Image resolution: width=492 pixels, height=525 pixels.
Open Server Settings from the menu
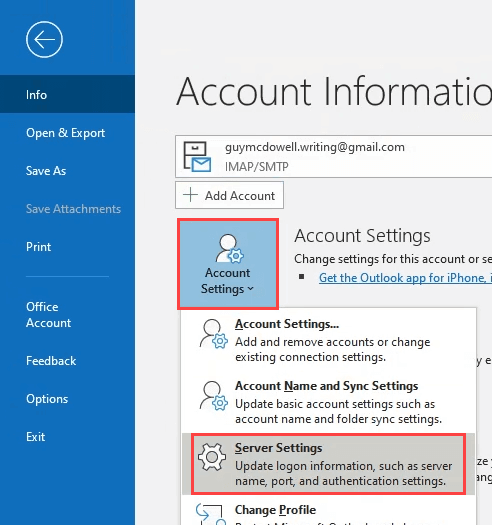pos(328,464)
